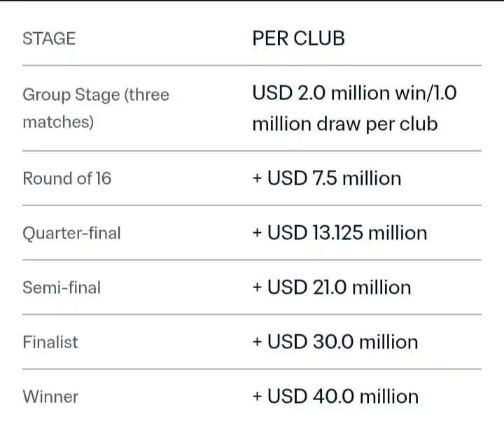This screenshot has height=421, width=504.
Task: Click the PER CLUB column header
Action: tap(298, 38)
